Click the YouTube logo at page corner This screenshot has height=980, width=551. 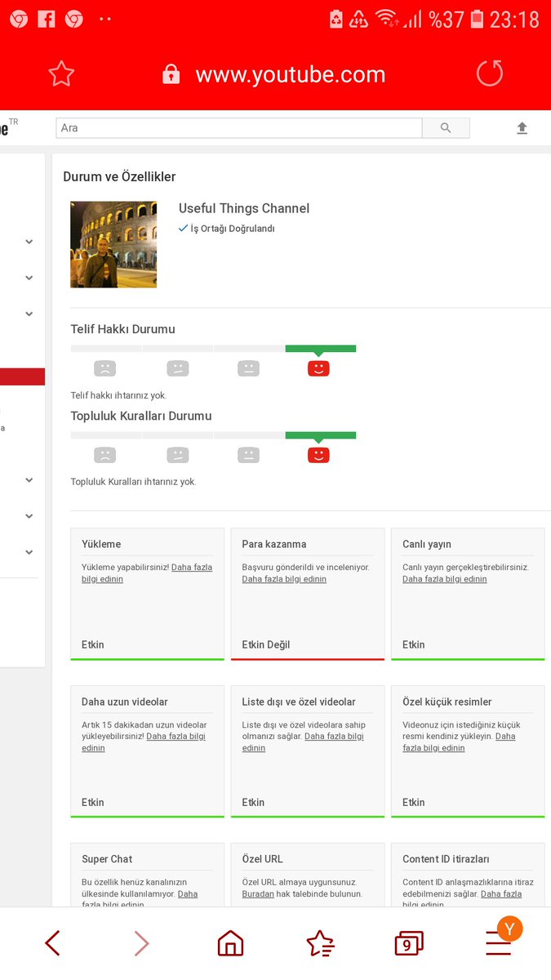click(5, 128)
